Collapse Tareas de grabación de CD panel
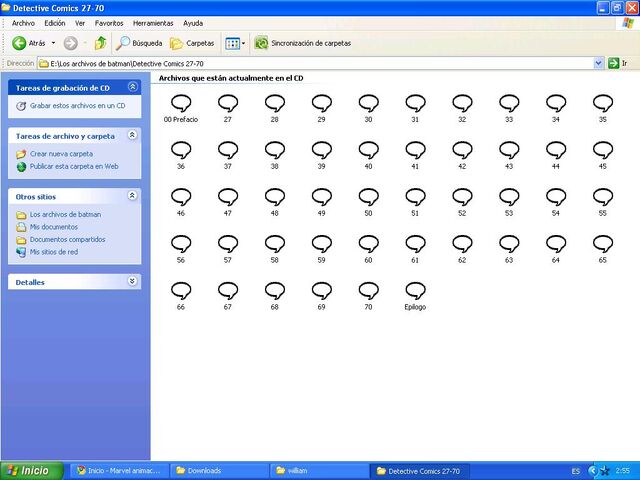This screenshot has height=480, width=640. [x=132, y=87]
